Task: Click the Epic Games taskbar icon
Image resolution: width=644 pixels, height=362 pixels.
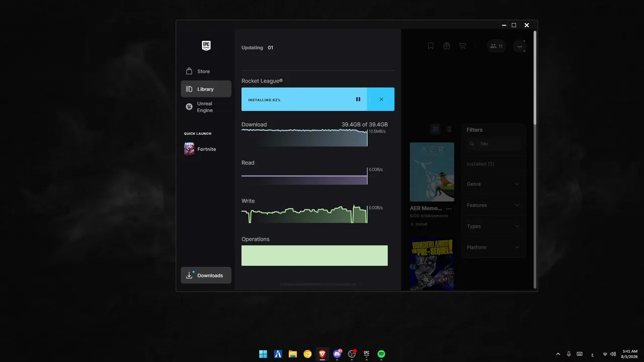Action: [367, 354]
